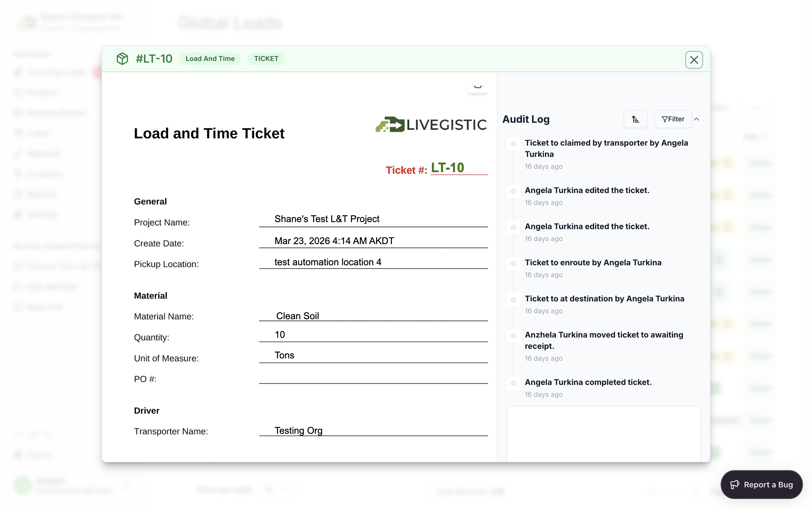Image resolution: width=812 pixels, height=508 pixels.
Task: Click the TICKET badge in header
Action: coord(266,58)
